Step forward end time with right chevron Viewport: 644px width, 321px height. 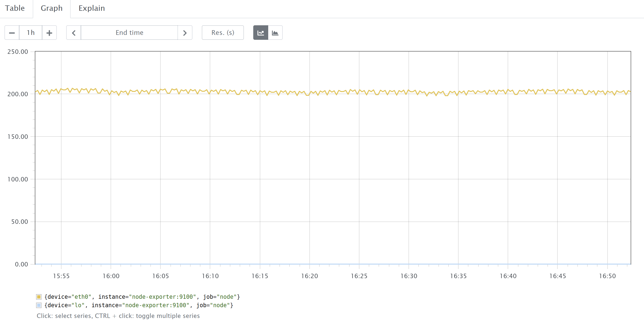[x=185, y=33]
